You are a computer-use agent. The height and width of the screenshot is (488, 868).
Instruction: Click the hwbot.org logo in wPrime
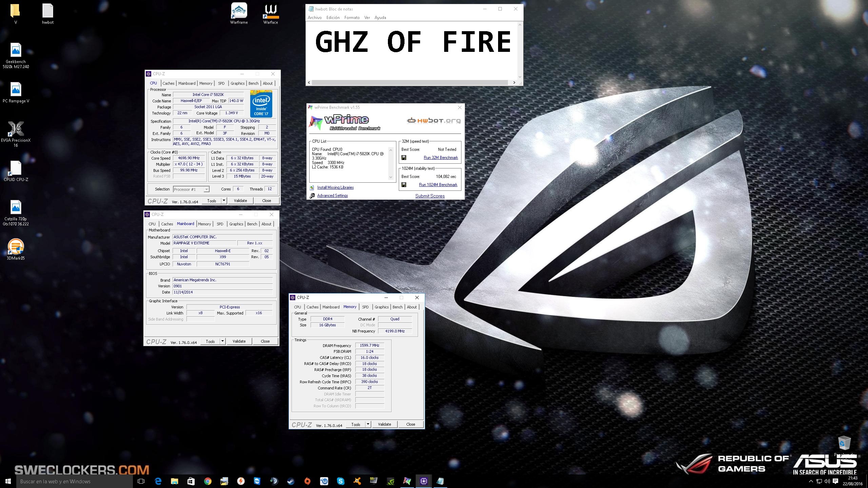click(434, 120)
